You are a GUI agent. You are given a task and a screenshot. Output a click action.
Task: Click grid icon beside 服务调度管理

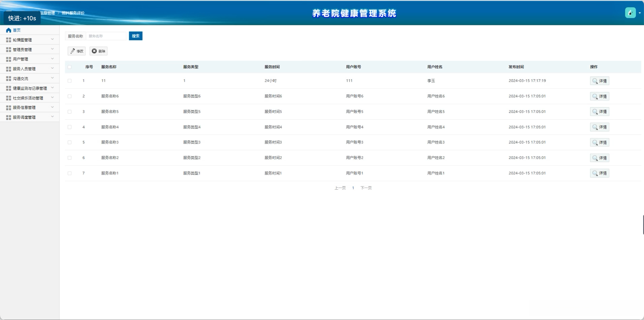[8, 117]
